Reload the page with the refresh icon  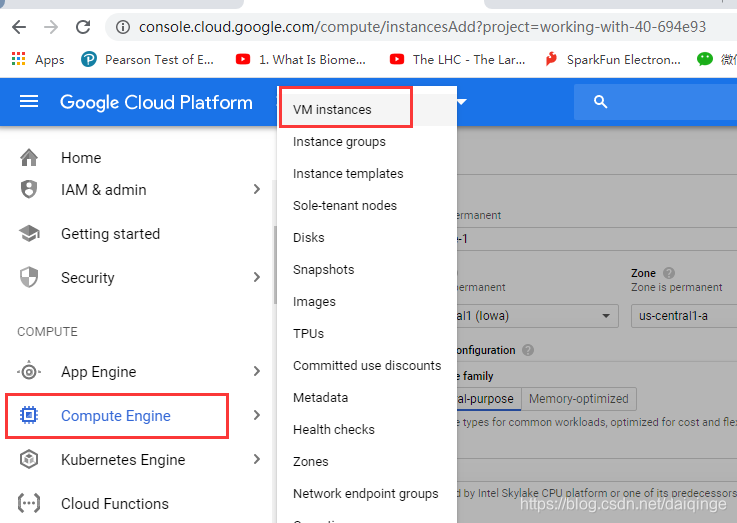[x=83, y=27]
